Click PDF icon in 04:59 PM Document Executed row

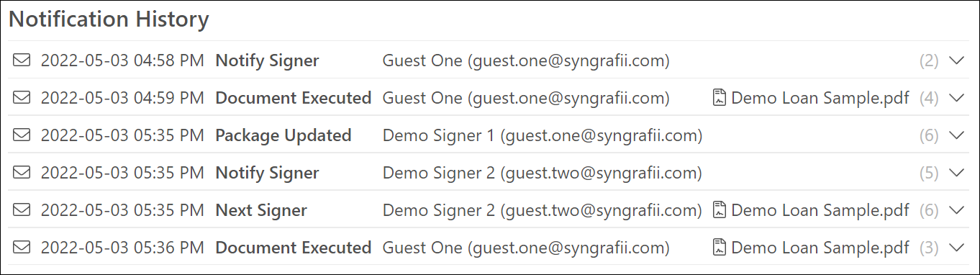718,98
